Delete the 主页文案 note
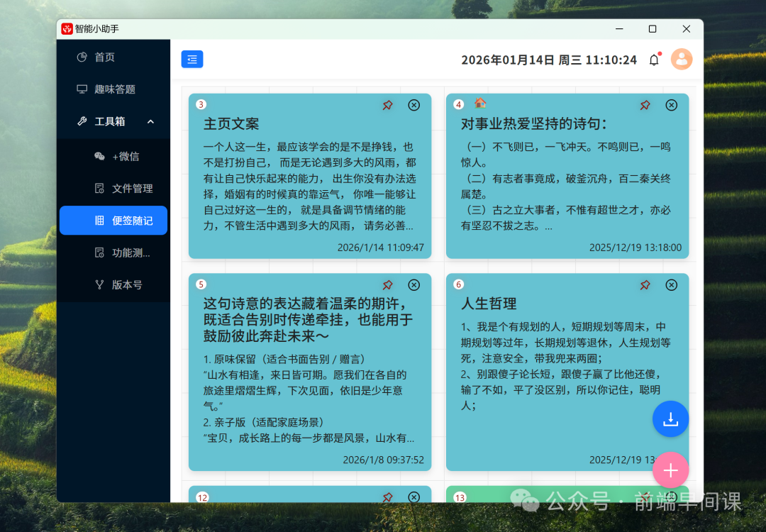 413,105
